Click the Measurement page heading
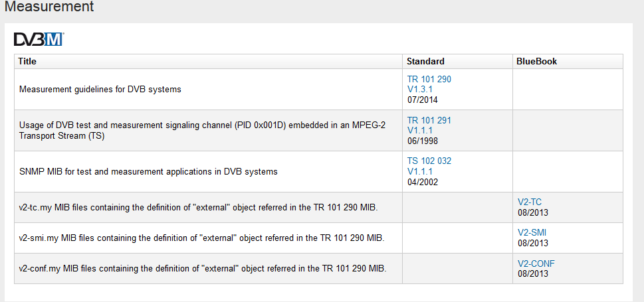The width and height of the screenshot is (644, 302). (49, 7)
